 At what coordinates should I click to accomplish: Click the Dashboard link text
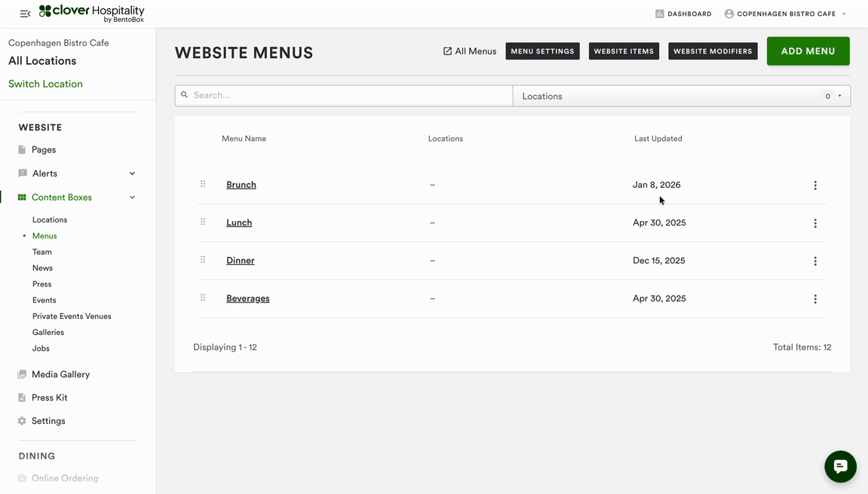[689, 14]
